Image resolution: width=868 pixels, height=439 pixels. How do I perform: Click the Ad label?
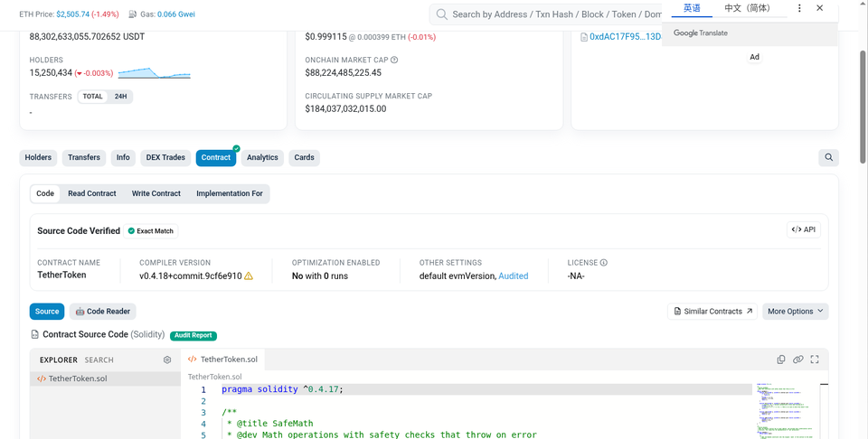tap(754, 57)
